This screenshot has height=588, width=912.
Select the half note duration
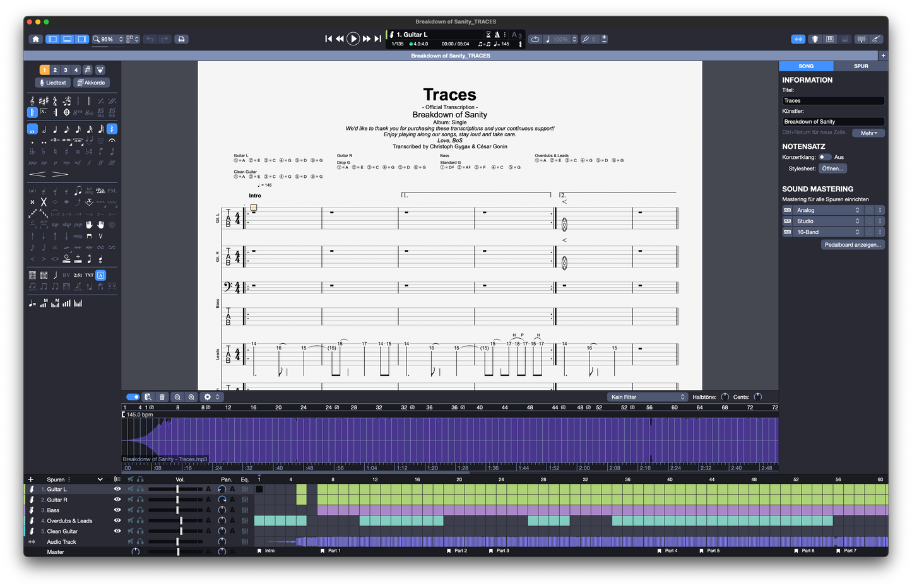point(44,129)
